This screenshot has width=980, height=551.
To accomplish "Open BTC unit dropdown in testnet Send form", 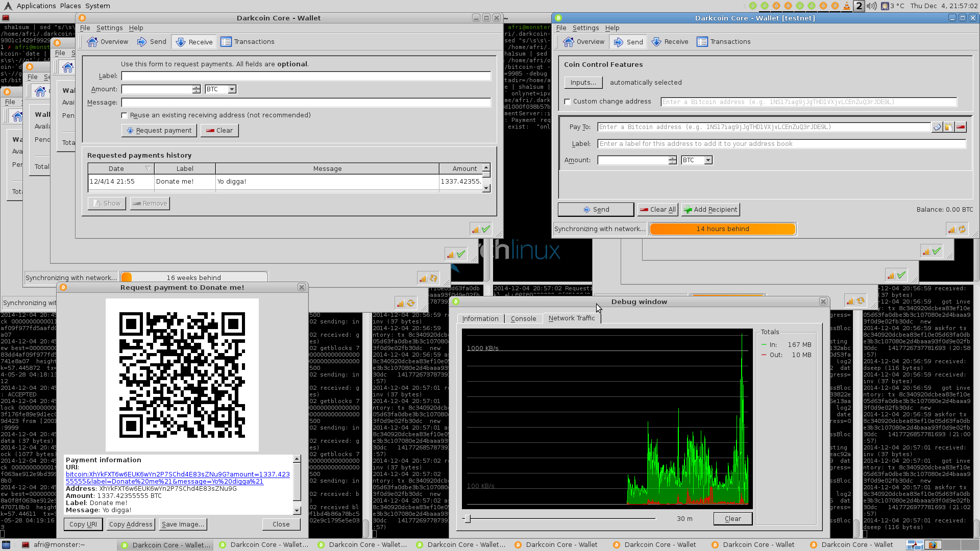I will (697, 160).
